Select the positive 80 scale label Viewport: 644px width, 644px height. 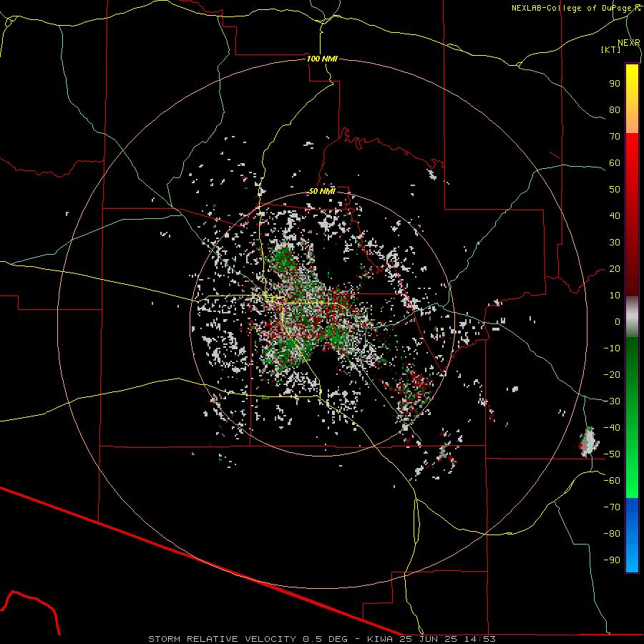pyautogui.click(x=615, y=110)
